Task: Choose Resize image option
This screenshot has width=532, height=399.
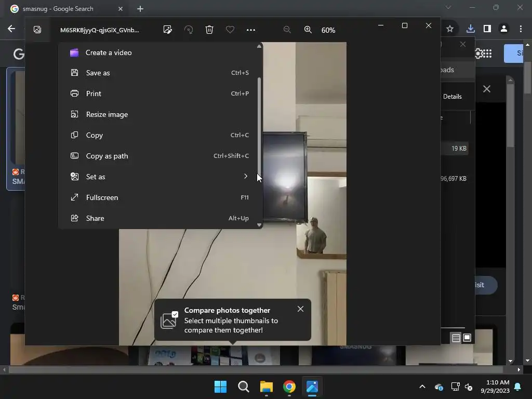Action: 160,114
